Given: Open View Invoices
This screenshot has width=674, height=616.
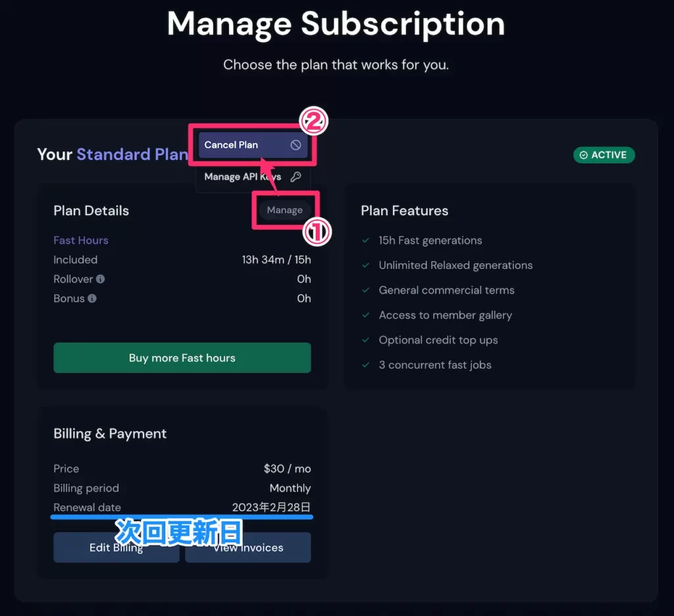Looking at the screenshot, I should [248, 547].
